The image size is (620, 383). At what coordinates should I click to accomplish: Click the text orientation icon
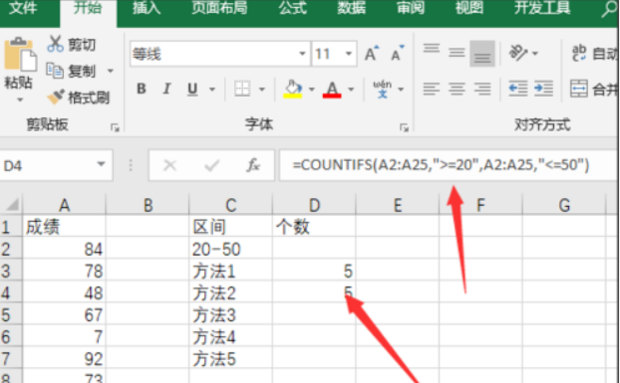coord(518,53)
